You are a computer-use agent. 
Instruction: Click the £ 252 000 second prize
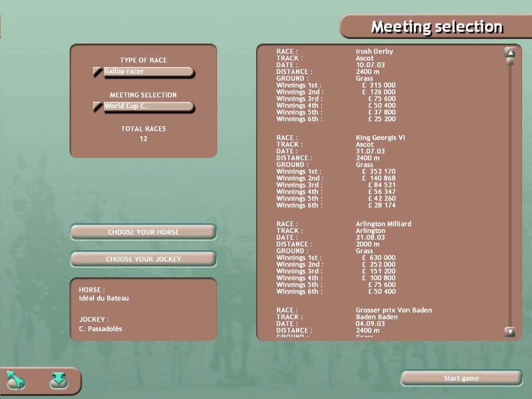pos(379,264)
